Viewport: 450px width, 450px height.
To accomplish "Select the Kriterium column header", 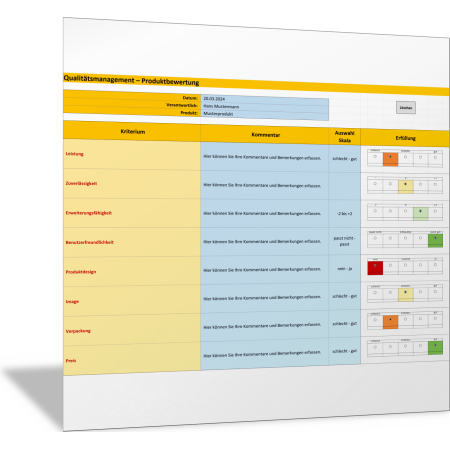I will [132, 131].
